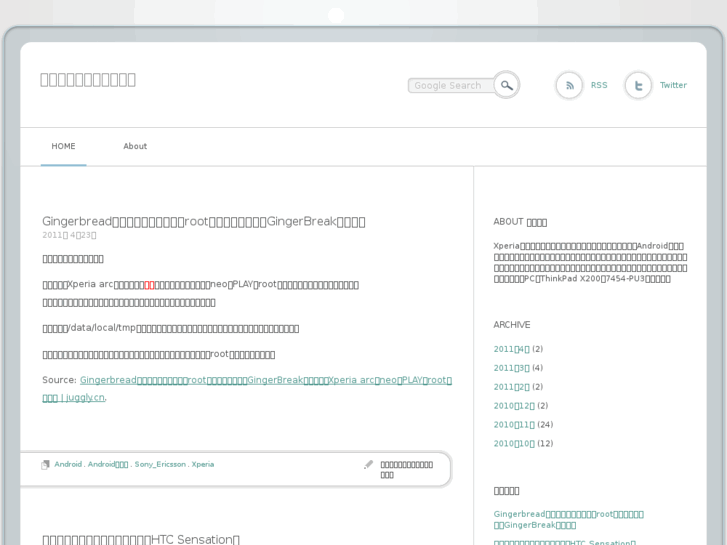The width and height of the screenshot is (727, 545).
Task: Open the 2010 October archive
Action: point(514,444)
